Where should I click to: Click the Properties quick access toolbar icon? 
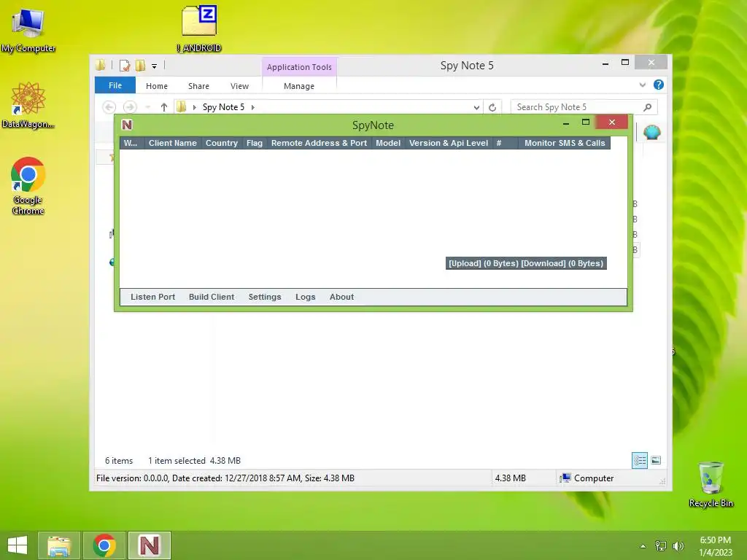[x=125, y=66]
